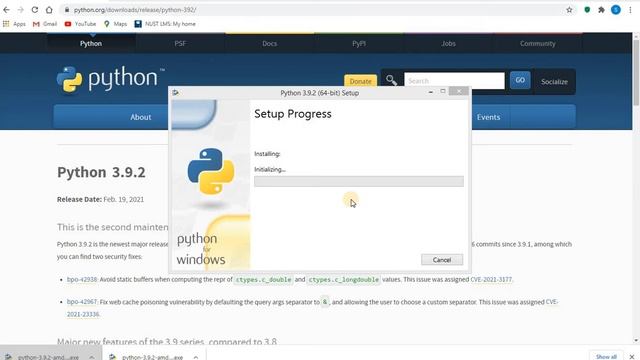Expand options arrow for second download item
640x360 pixels.
coord(196,357)
